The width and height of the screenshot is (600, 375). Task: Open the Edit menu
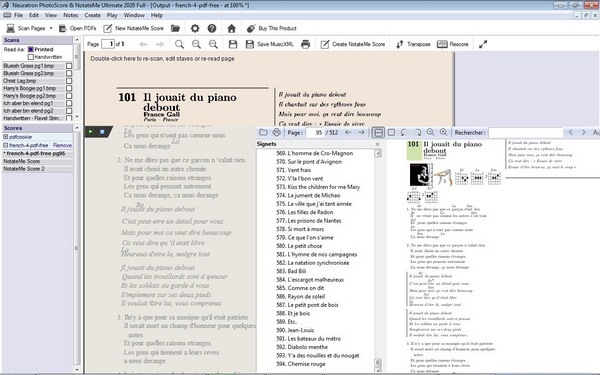(x=34, y=15)
